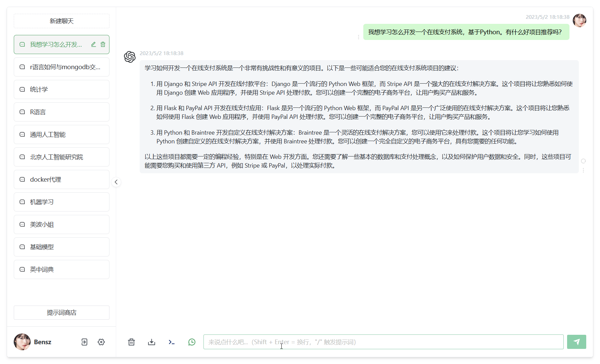Open the docker代理 chat
Image resolution: width=600 pixels, height=364 pixels.
(61, 179)
